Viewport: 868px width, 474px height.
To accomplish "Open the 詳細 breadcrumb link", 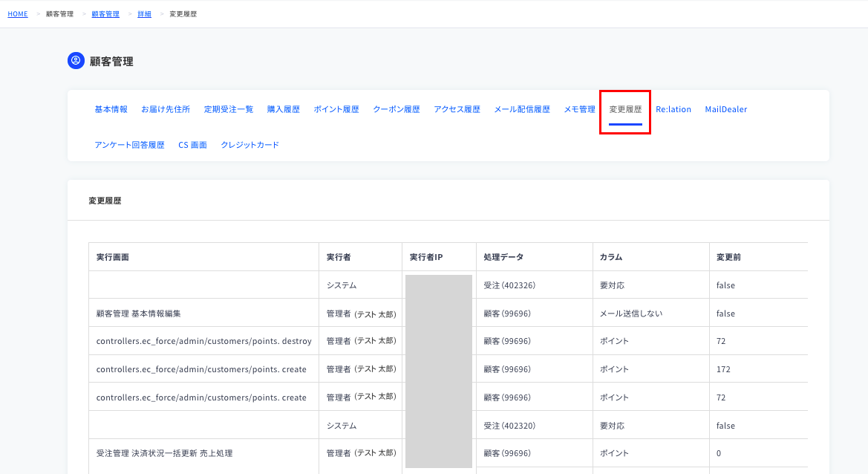I will click(145, 14).
